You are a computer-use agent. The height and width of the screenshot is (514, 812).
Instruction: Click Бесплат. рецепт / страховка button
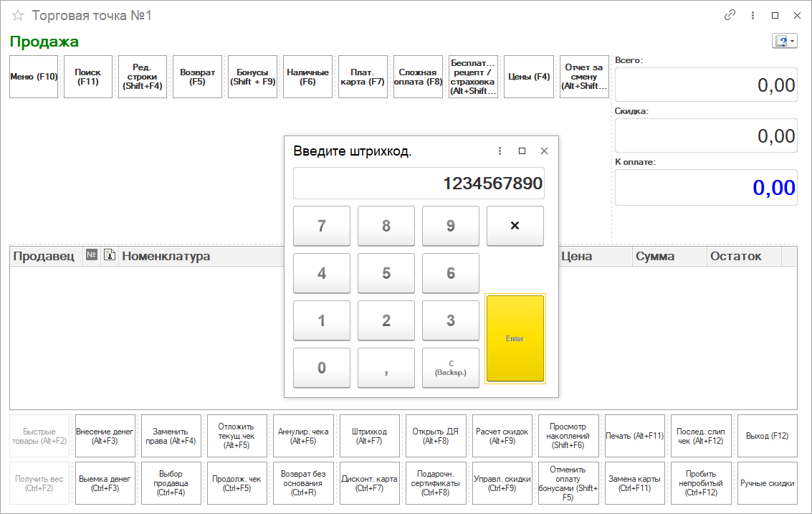pos(473,77)
